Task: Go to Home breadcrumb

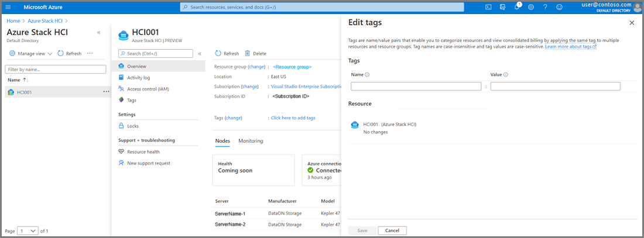Action: pyautogui.click(x=13, y=20)
